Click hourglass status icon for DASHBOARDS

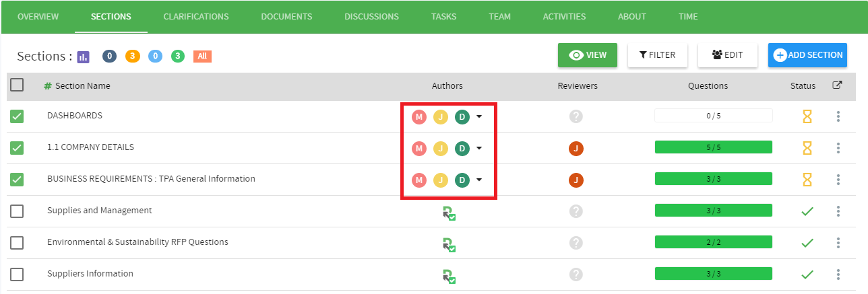(x=807, y=116)
